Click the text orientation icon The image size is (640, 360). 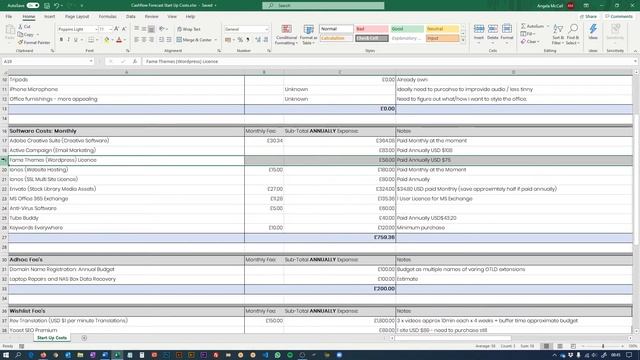click(x=162, y=29)
